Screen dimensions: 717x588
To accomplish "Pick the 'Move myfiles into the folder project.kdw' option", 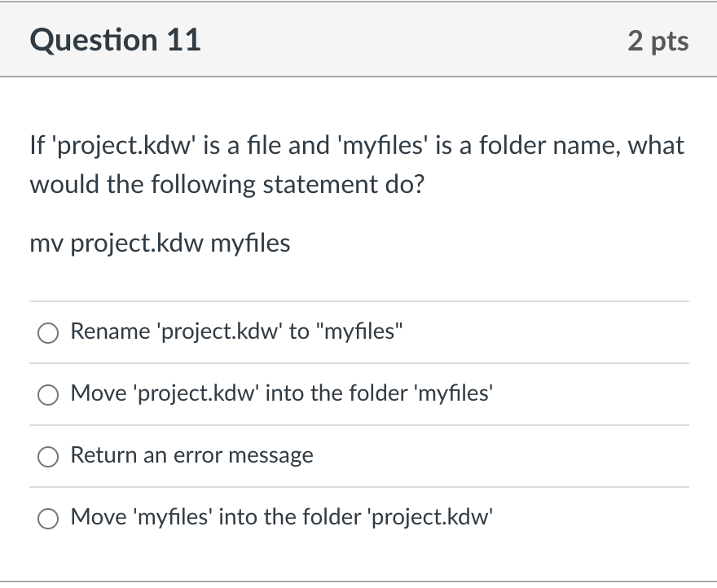I will pyautogui.click(x=48, y=518).
